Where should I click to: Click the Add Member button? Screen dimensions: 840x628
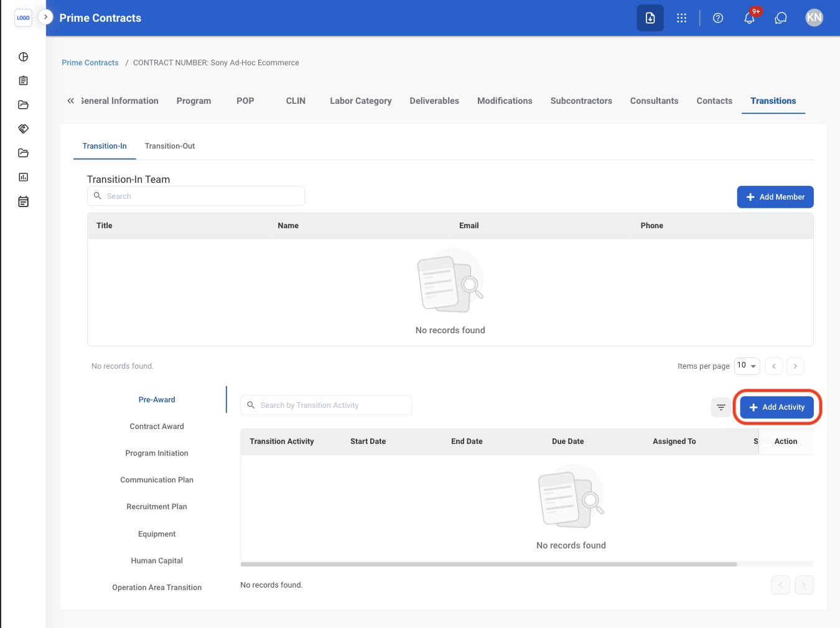(775, 197)
